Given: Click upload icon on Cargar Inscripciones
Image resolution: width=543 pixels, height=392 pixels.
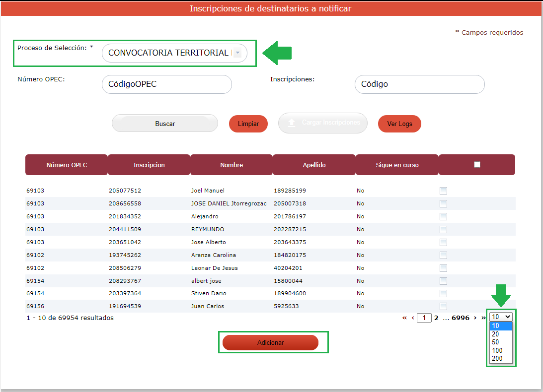Looking at the screenshot, I should 292,123.
